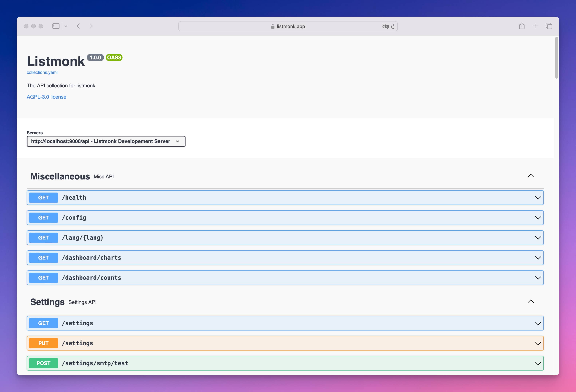Open the Servers dropdown selector
576x392 pixels.
pyautogui.click(x=106, y=141)
